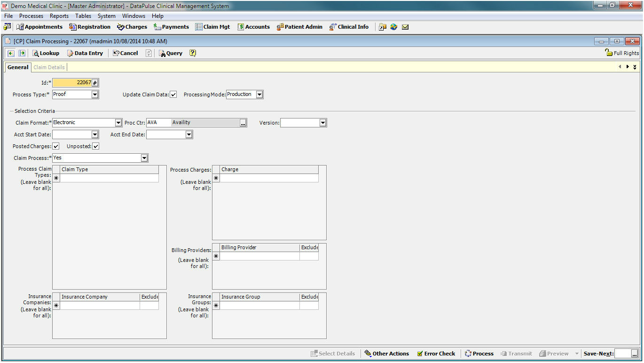644x363 pixels.
Task: Expand the Process Type dropdown
Action: coord(95,95)
